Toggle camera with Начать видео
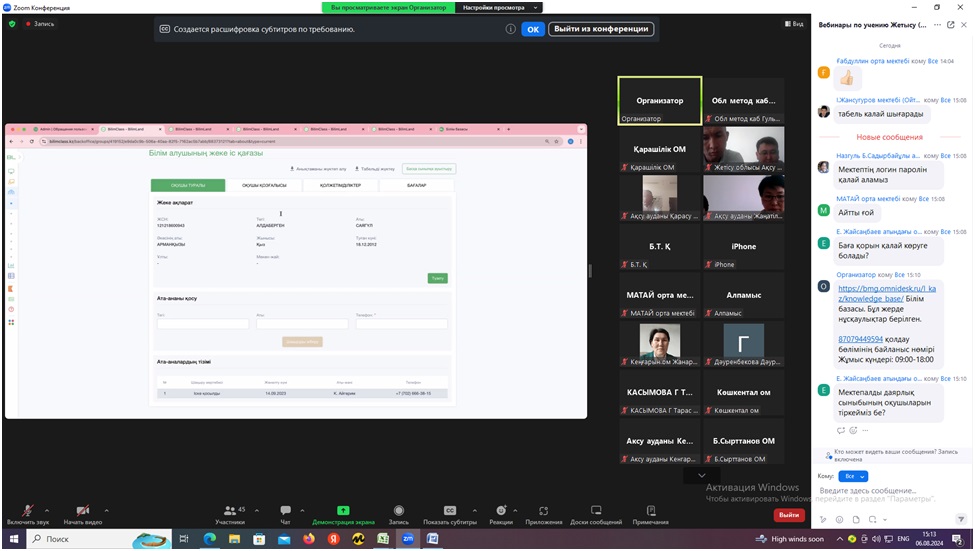The width and height of the screenshot is (975, 551). click(x=83, y=510)
